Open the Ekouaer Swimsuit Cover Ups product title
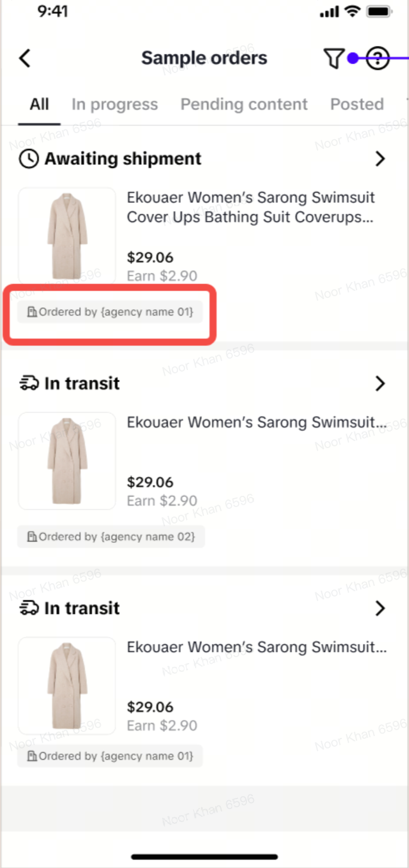409x868 pixels. [x=250, y=207]
